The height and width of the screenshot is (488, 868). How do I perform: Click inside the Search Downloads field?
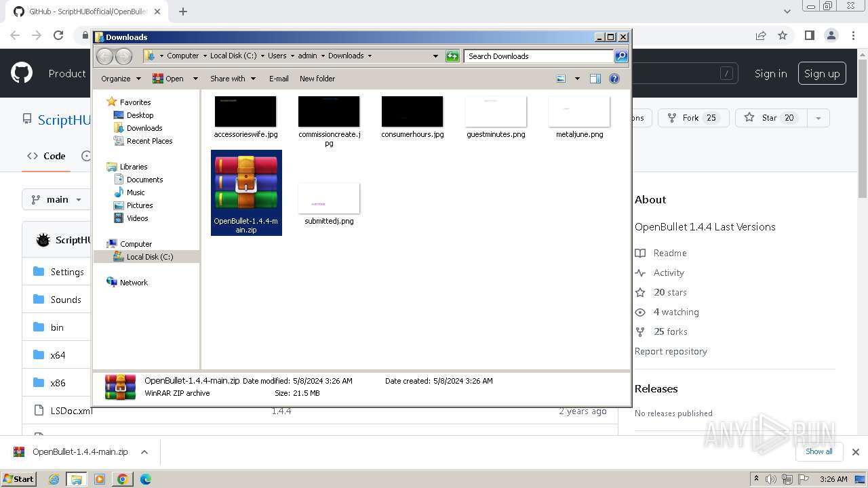(539, 56)
